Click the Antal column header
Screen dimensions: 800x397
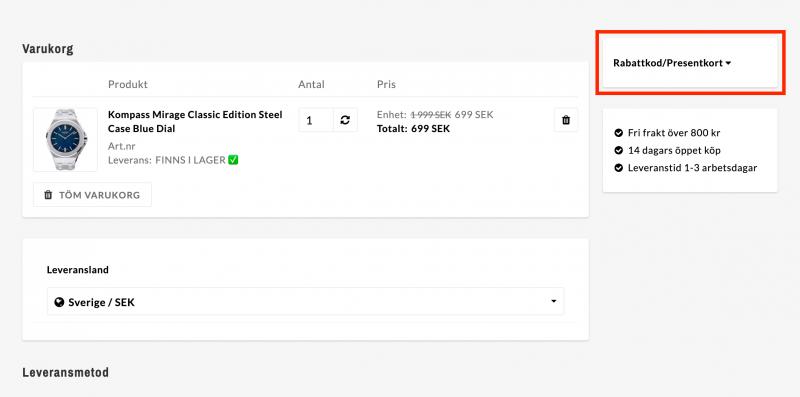311,84
